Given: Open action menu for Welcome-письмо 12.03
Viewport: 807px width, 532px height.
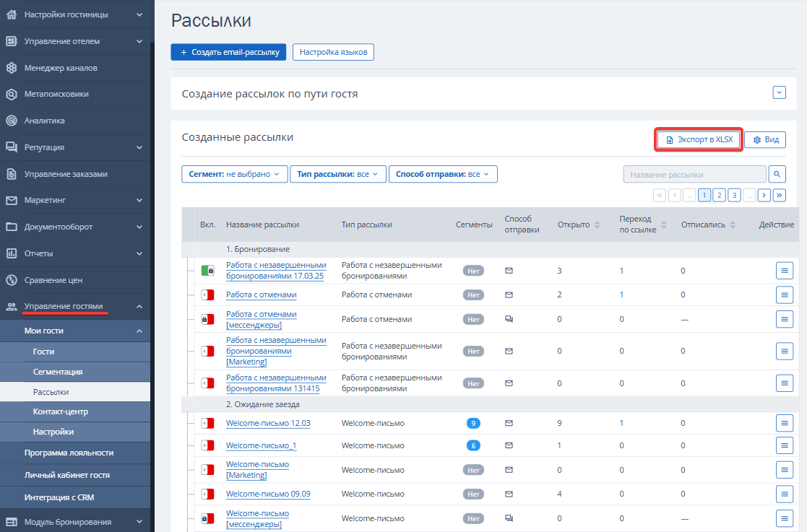Looking at the screenshot, I should [785, 423].
